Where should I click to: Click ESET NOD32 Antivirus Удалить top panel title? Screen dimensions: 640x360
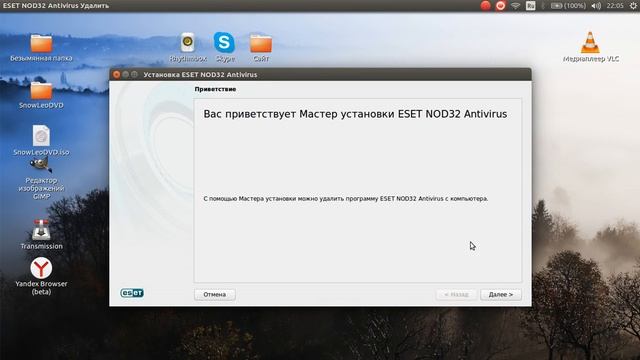click(56, 6)
